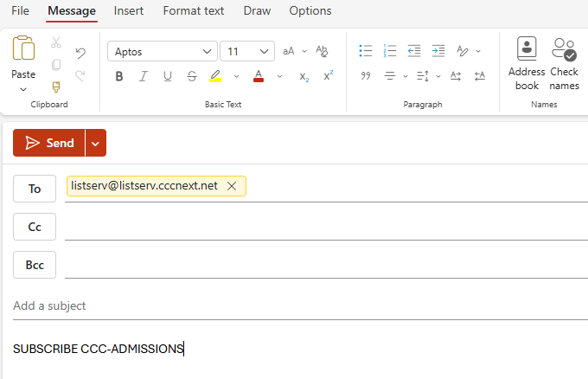Toggle strikethrough formatting
Screen dimensions: 588x379
point(192,76)
